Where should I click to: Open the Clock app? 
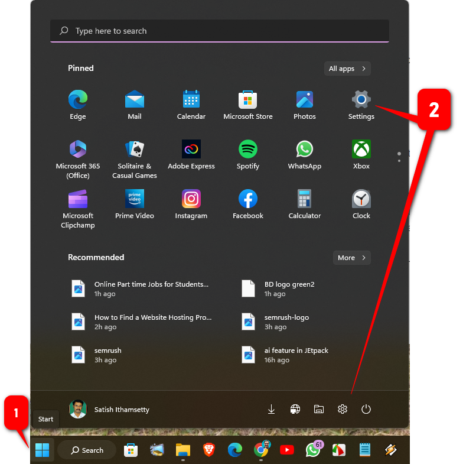pos(361,205)
